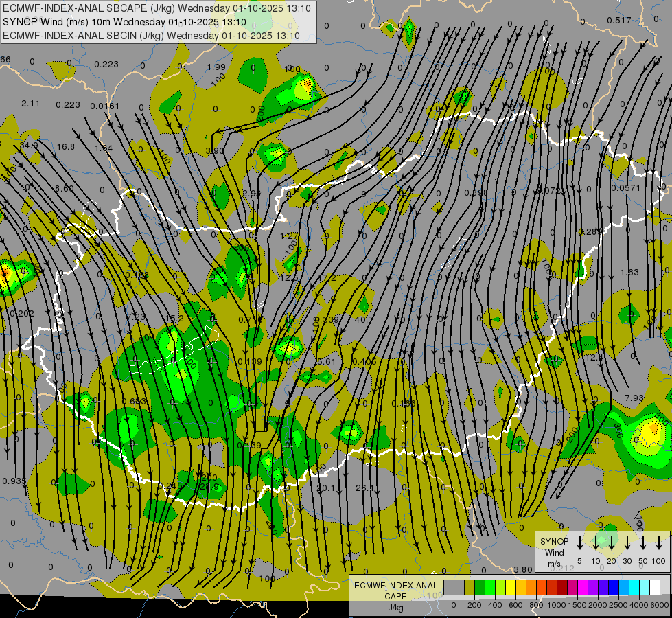The image size is (672, 618).
Task: Select the bright magenta swatch in CAPE legend
Action: pyautogui.click(x=583, y=588)
